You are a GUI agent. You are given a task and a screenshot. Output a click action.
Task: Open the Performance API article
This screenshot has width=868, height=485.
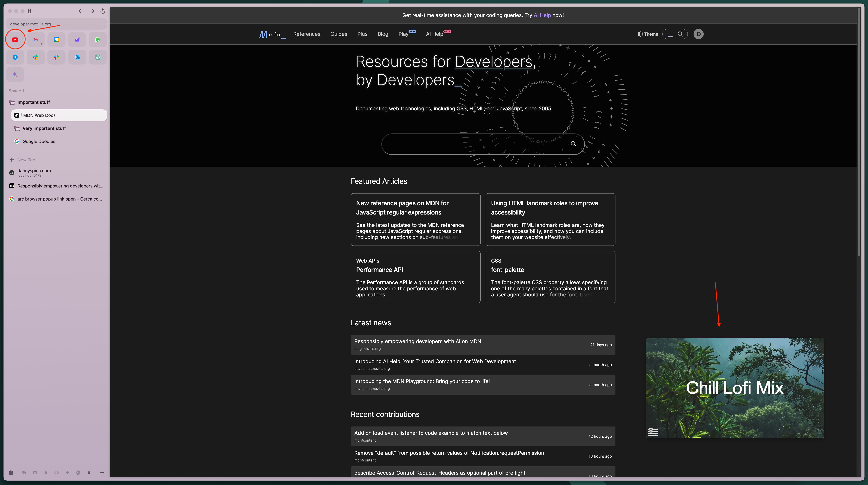tap(379, 270)
